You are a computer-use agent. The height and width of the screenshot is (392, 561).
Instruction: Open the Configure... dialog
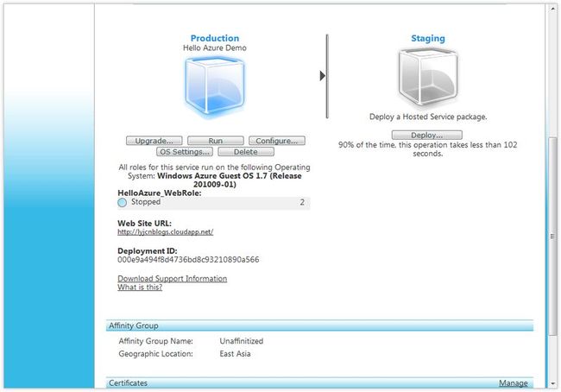coord(276,141)
